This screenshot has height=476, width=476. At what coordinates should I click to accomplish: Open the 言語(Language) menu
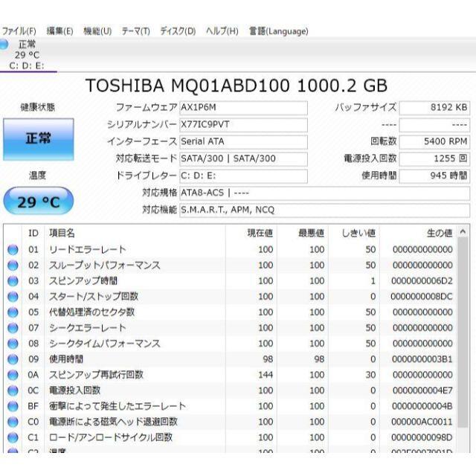[278, 31]
